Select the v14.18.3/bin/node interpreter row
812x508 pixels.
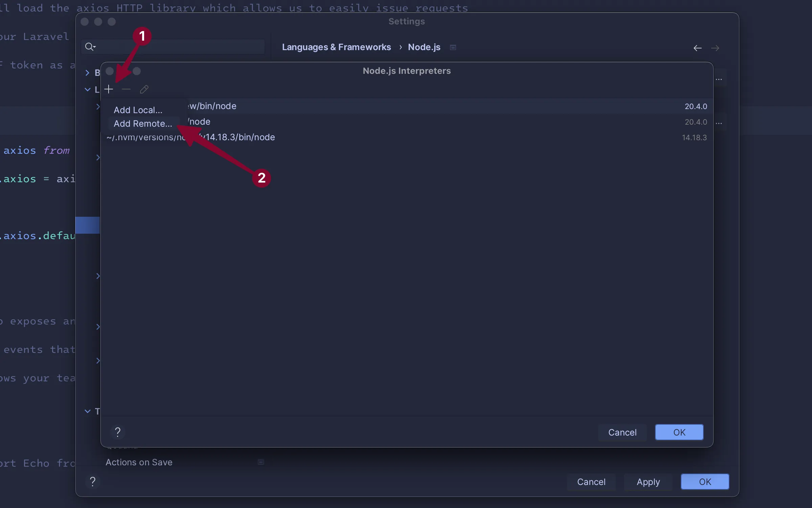pos(407,137)
